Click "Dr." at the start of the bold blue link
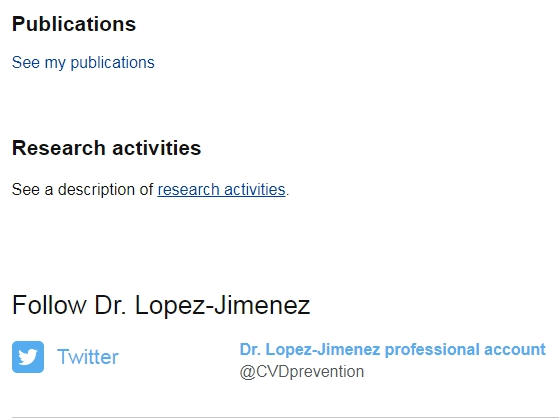 click(x=250, y=349)
